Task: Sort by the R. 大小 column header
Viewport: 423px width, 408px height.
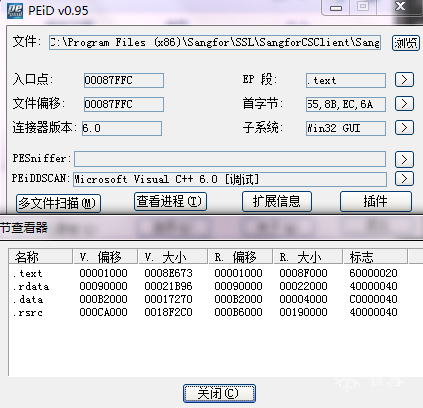Action: (x=308, y=257)
